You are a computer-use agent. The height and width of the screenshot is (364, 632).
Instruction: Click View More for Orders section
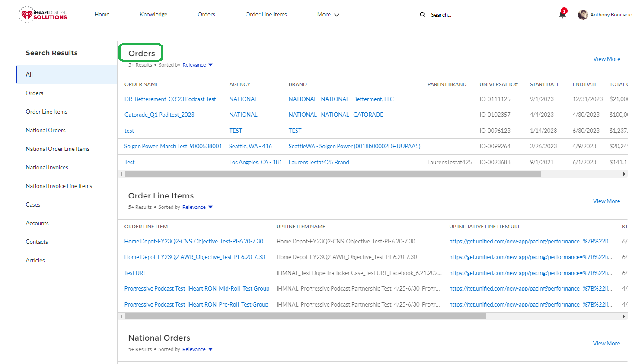[x=606, y=59]
